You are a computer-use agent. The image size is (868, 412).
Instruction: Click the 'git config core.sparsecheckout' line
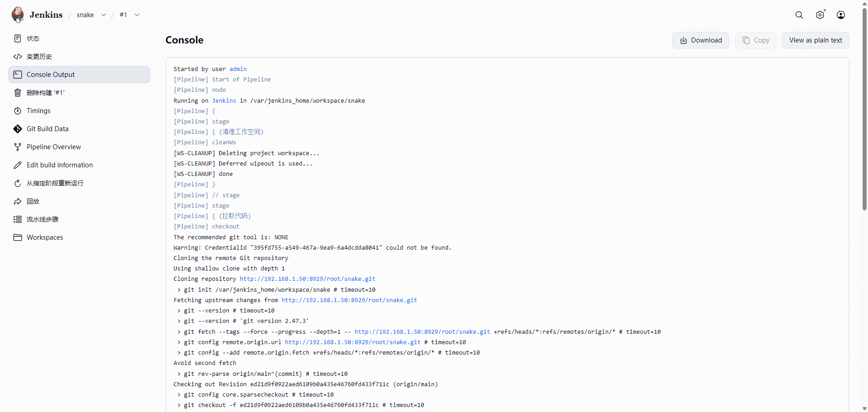[255, 395]
